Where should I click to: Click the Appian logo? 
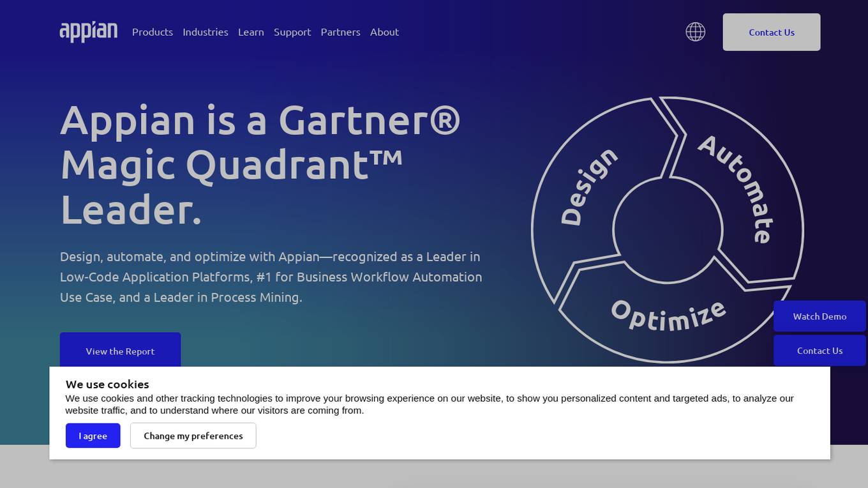pyautogui.click(x=89, y=31)
